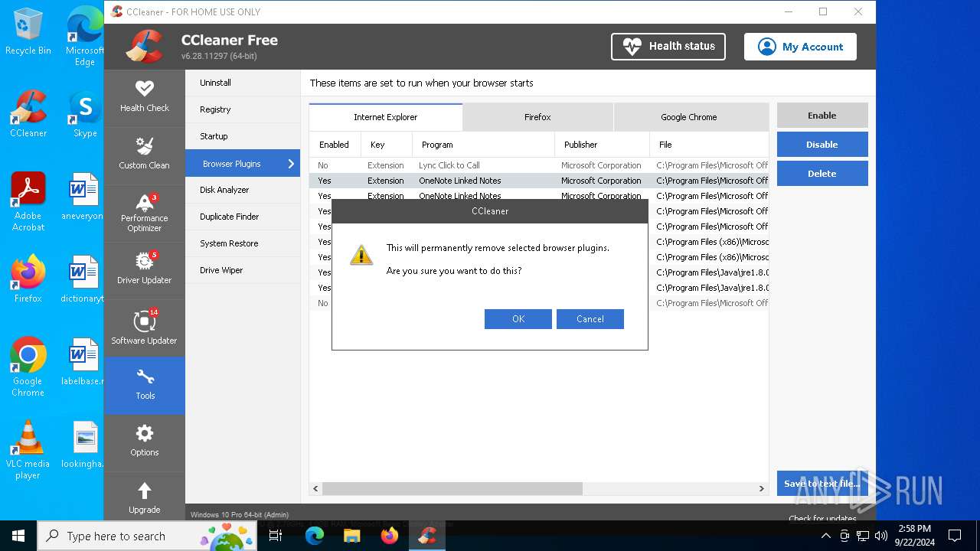Show hidden tray icons chevron

825,536
